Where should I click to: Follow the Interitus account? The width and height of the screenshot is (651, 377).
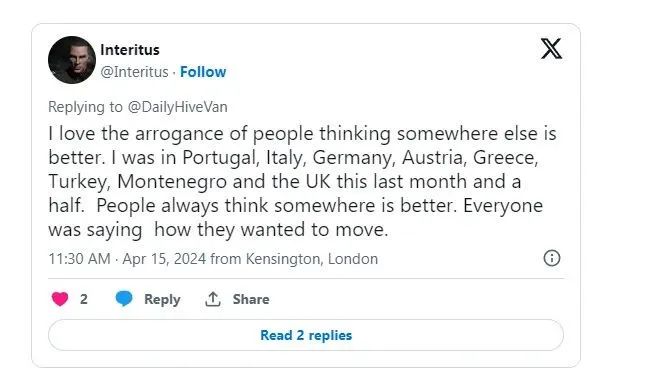point(203,72)
